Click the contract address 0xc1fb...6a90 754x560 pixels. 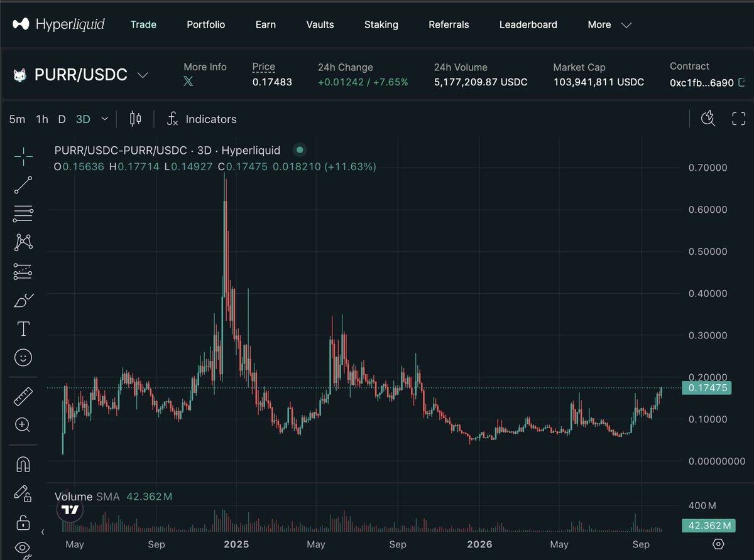click(x=702, y=82)
